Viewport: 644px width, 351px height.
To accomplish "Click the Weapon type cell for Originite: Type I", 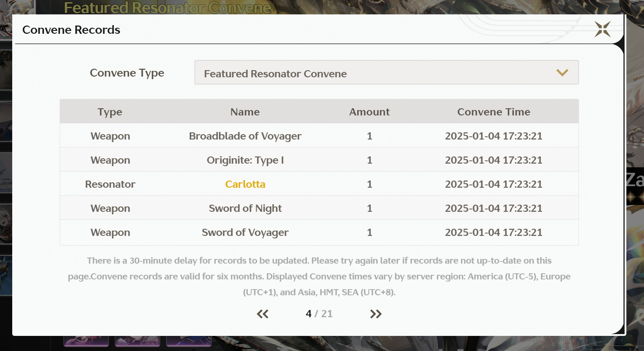I will tap(110, 160).
